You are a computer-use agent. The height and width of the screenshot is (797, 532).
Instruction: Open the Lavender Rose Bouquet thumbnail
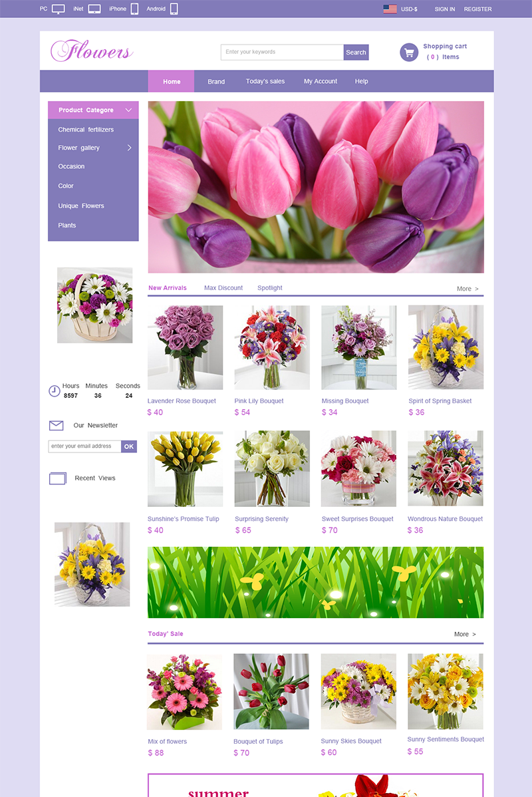pyautogui.click(x=186, y=347)
